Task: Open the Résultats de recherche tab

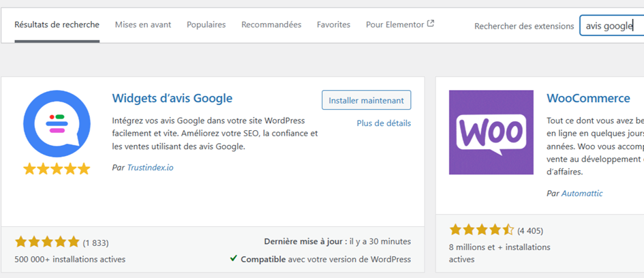Action: click(57, 25)
